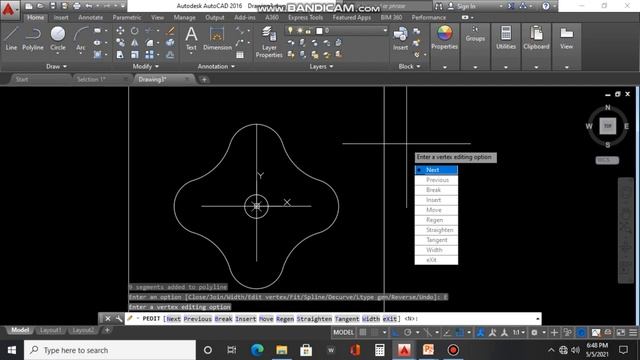Image resolution: width=640 pixels, height=360 pixels.
Task: Expand the Block panel
Action: pos(409,66)
